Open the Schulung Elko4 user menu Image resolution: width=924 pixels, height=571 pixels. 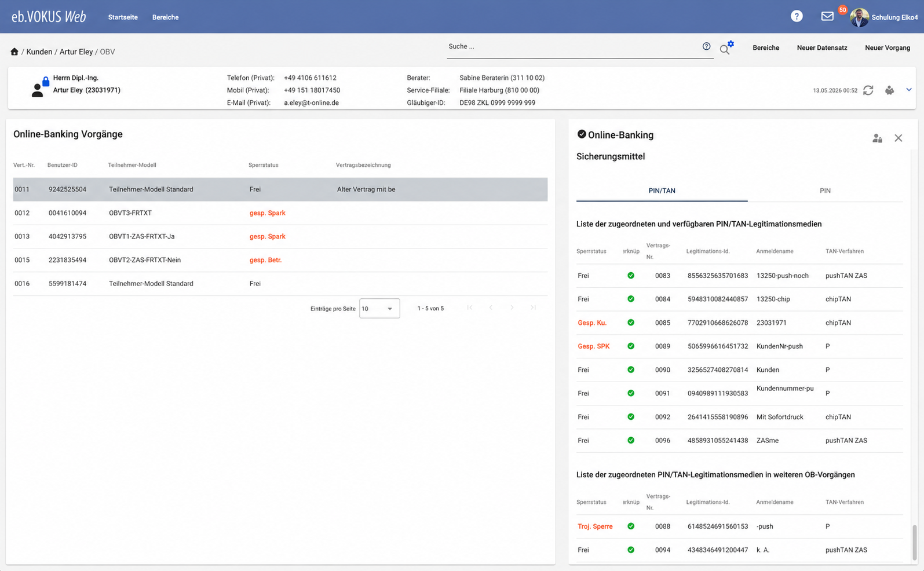coord(884,17)
